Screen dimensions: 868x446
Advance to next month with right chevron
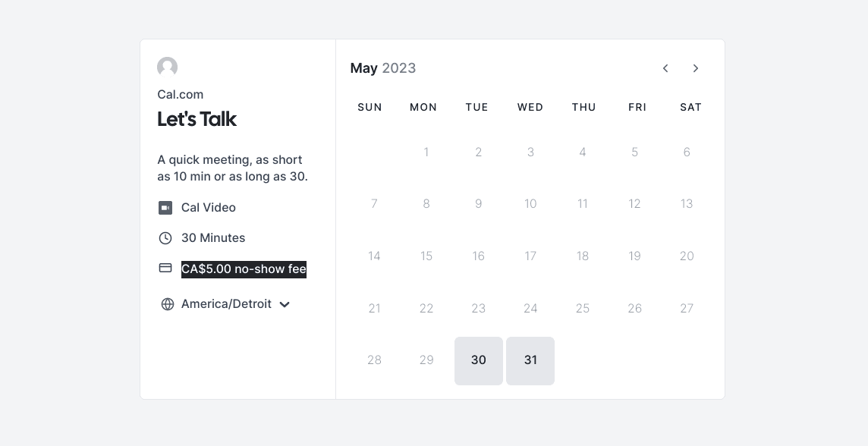696,68
